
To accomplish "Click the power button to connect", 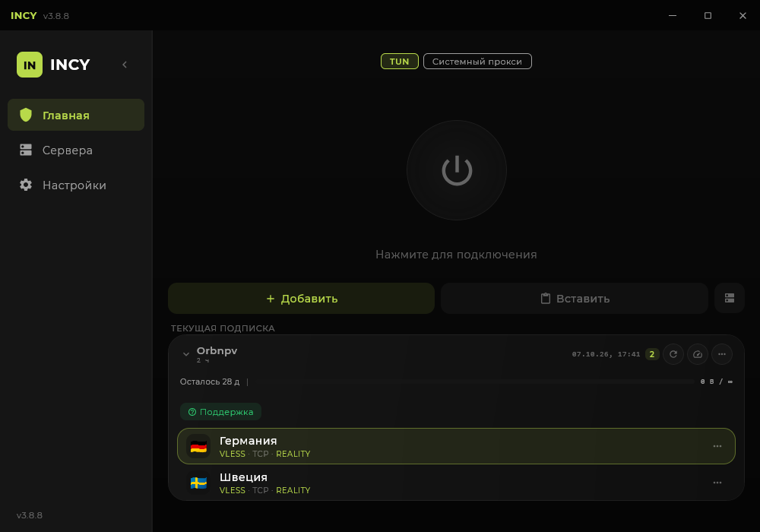I will pyautogui.click(x=457, y=170).
